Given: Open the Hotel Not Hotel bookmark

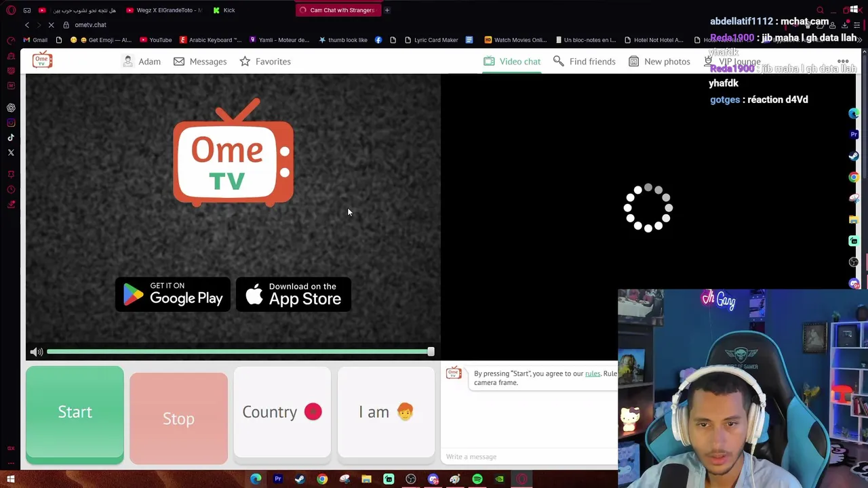Looking at the screenshot, I should (654, 40).
